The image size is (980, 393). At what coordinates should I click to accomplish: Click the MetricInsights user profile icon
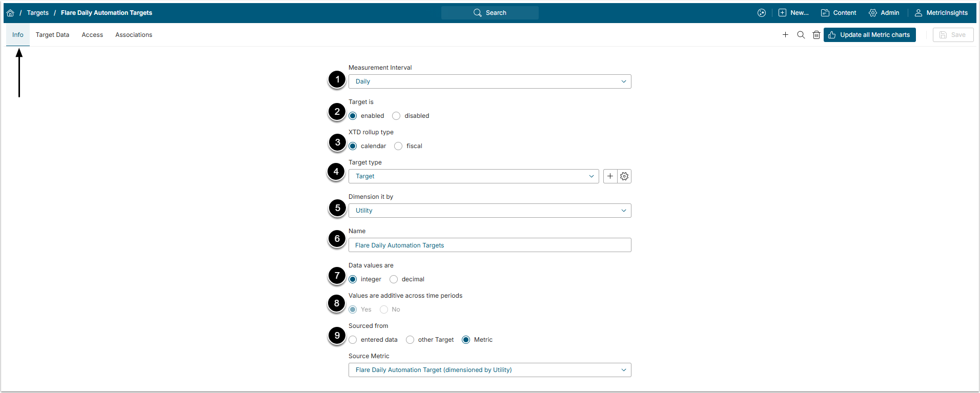click(x=918, y=13)
